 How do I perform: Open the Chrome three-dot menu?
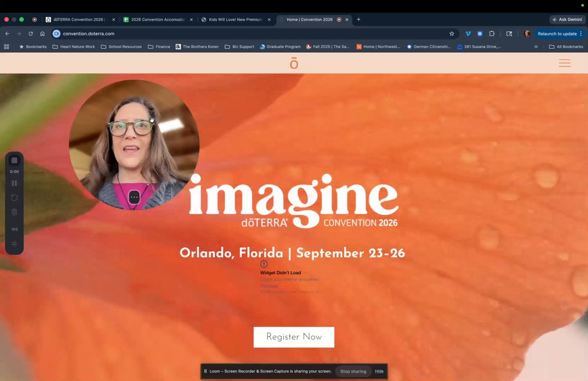(581, 34)
